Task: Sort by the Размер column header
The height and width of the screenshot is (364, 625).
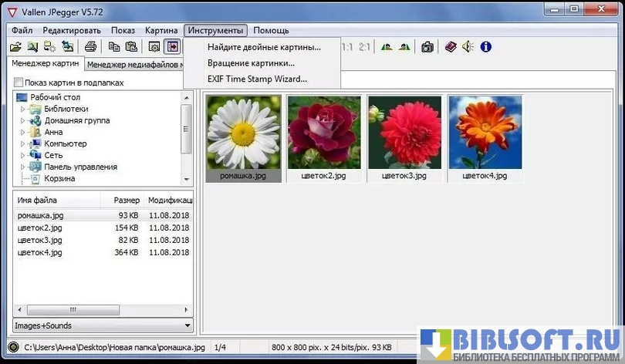Action: coord(126,200)
